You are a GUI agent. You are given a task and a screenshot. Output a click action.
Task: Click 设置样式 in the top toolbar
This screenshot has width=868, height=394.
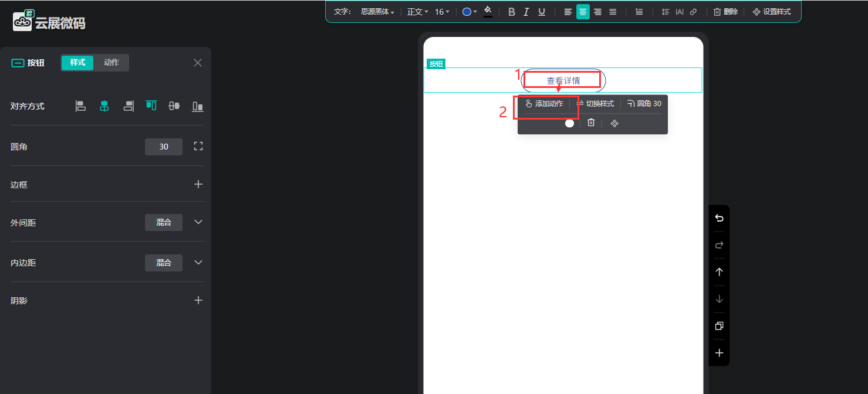point(771,12)
